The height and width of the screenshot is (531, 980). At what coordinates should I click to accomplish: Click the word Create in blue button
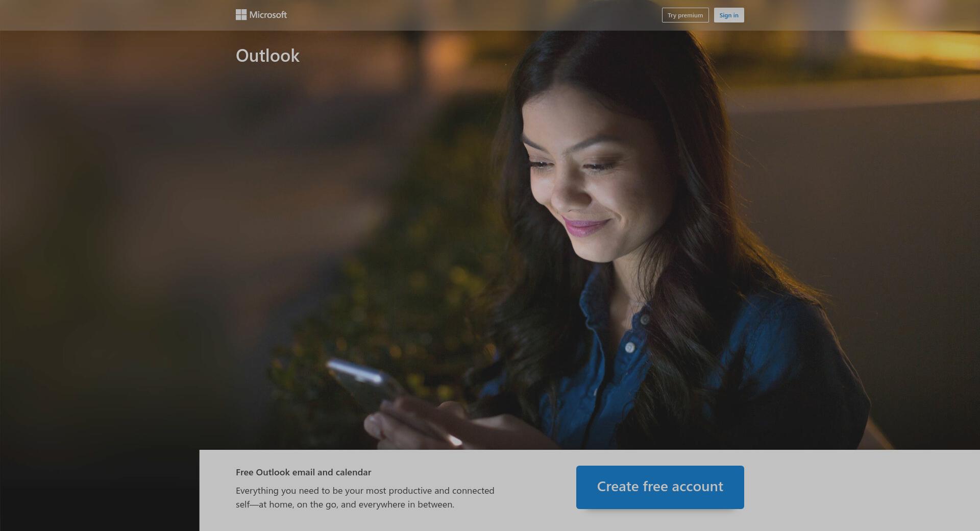click(618, 487)
